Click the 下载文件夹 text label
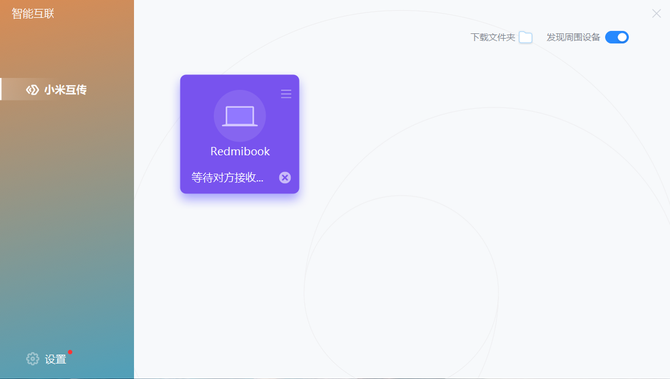This screenshot has height=379, width=670. [x=493, y=38]
